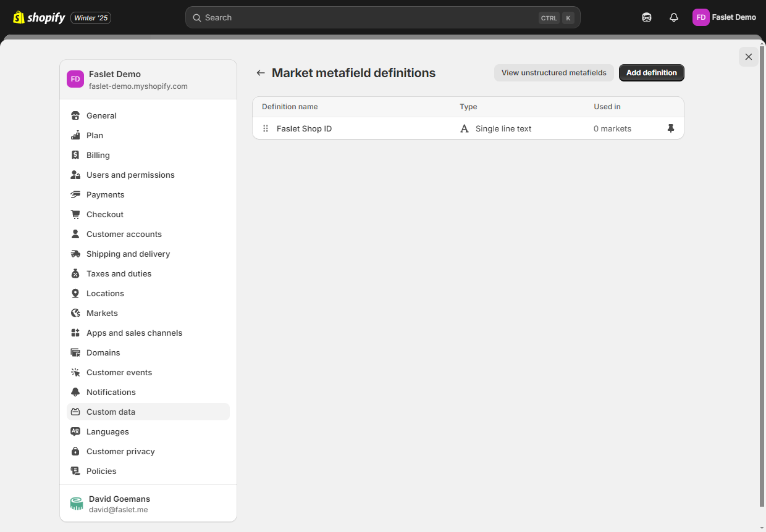This screenshot has width=766, height=532.
Task: Open the Sidekick assistant icon
Action: 647,17
